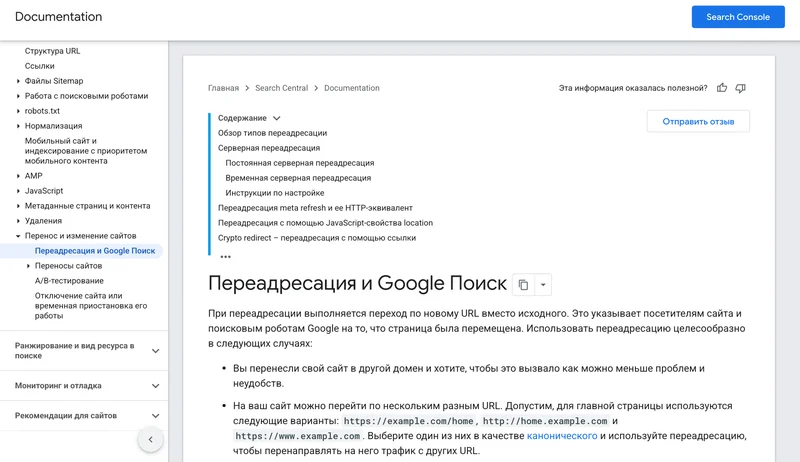The width and height of the screenshot is (800, 462).
Task: Jump to Серверная переадресация section
Action: [x=269, y=148]
